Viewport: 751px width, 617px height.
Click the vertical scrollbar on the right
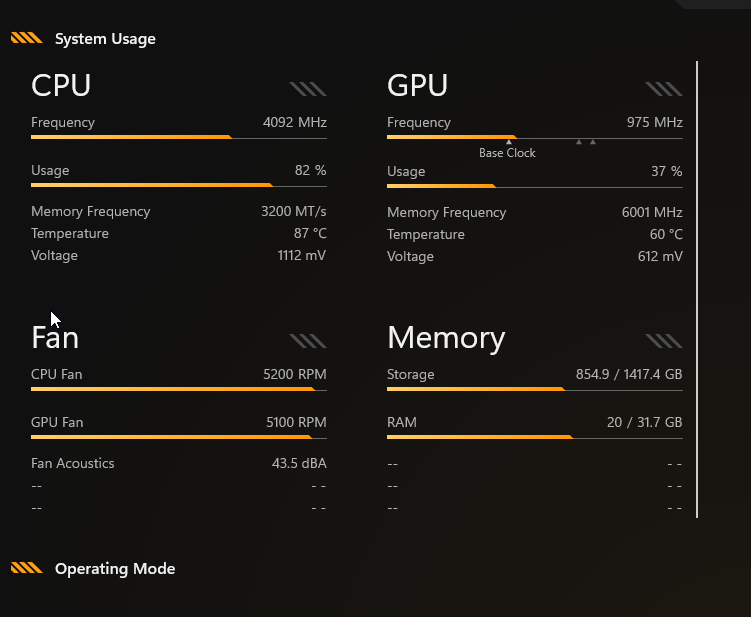tap(697, 289)
